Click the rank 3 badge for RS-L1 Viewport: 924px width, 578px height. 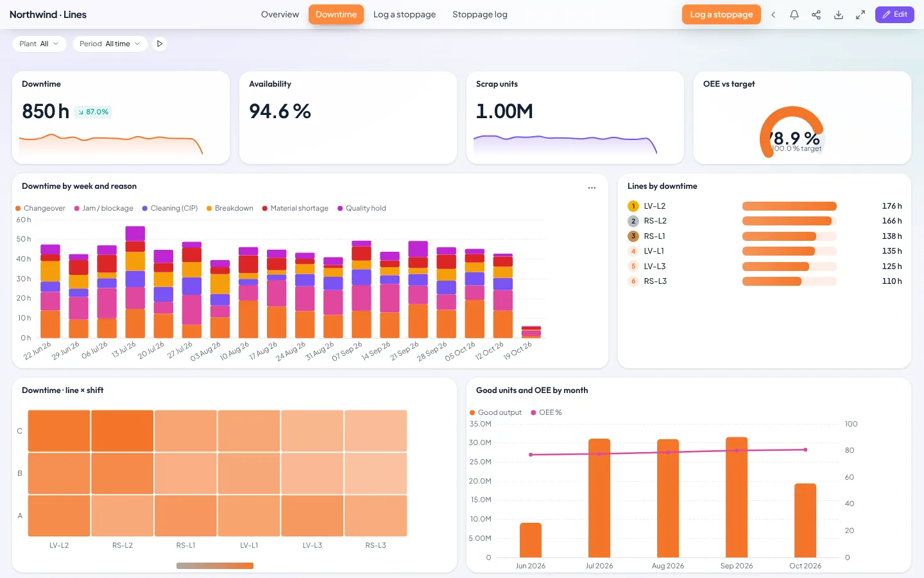633,236
